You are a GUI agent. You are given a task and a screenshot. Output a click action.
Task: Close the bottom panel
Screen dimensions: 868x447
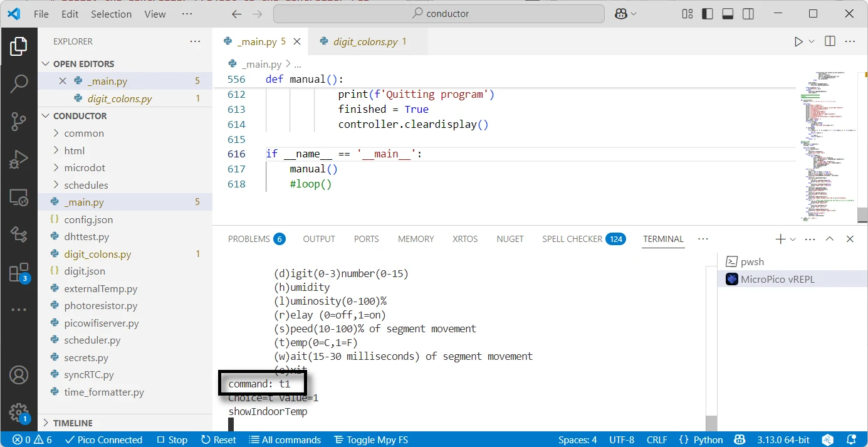tap(850, 239)
